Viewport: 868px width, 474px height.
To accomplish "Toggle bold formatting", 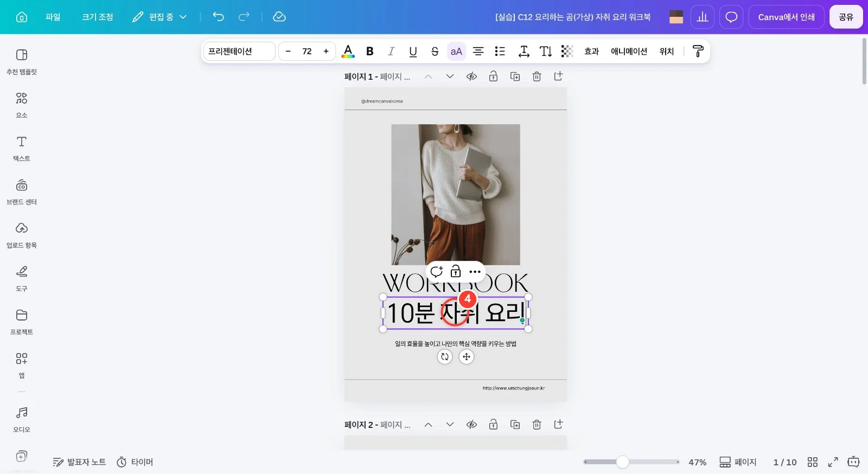I will pyautogui.click(x=370, y=51).
